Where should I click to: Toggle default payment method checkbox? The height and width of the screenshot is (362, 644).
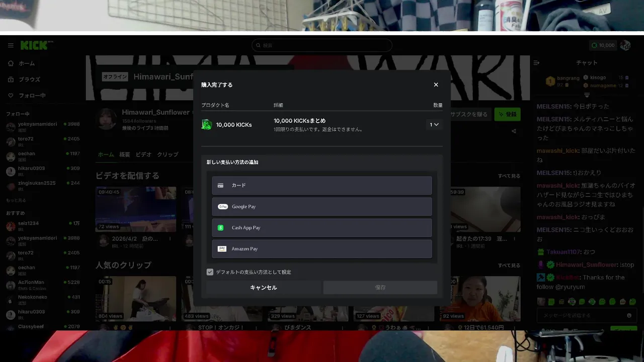click(x=210, y=272)
